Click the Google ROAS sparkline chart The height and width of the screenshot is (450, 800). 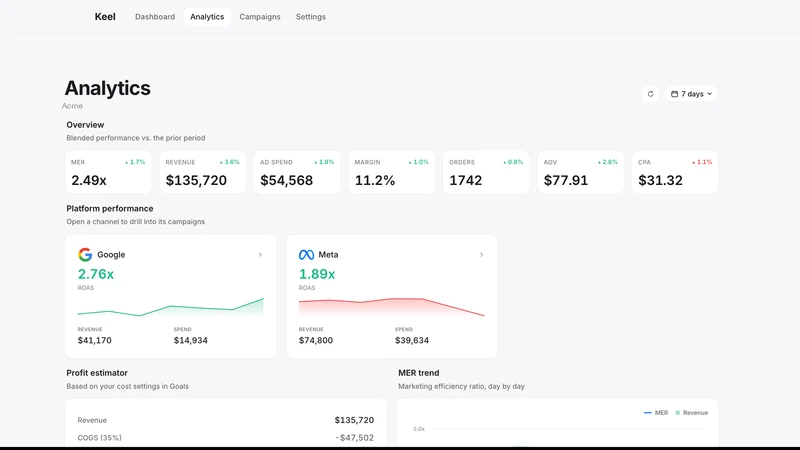170,307
